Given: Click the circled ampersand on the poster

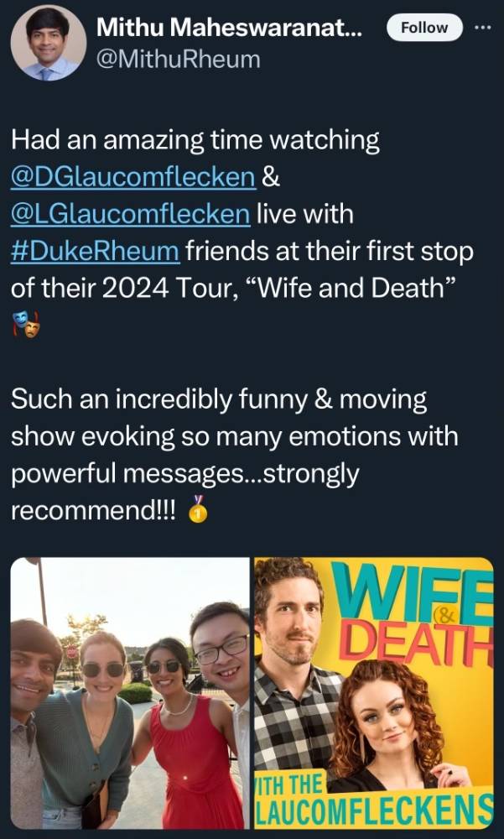Looking at the screenshot, I should coord(445,617).
